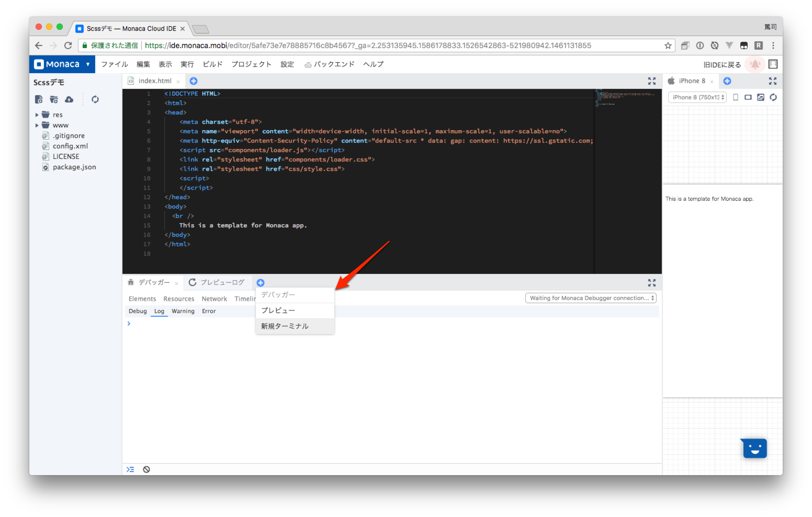Open the 表示 menu
This screenshot has width=812, height=517.
[165, 64]
